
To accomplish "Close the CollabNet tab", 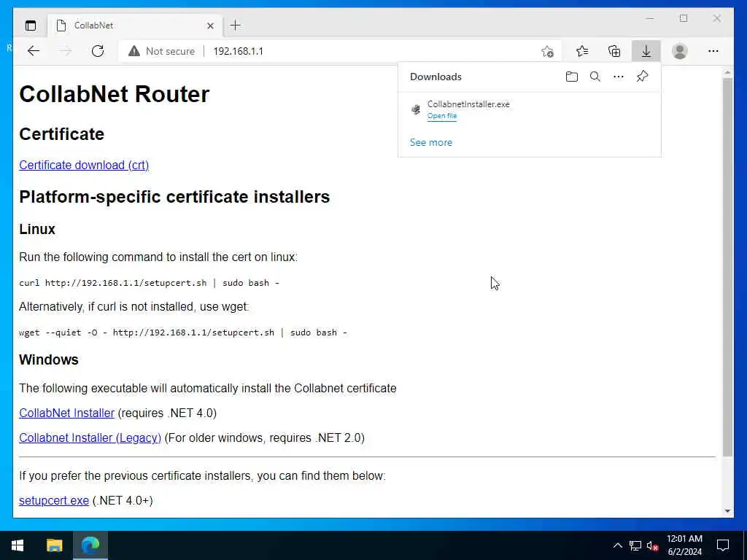I will coord(210,26).
